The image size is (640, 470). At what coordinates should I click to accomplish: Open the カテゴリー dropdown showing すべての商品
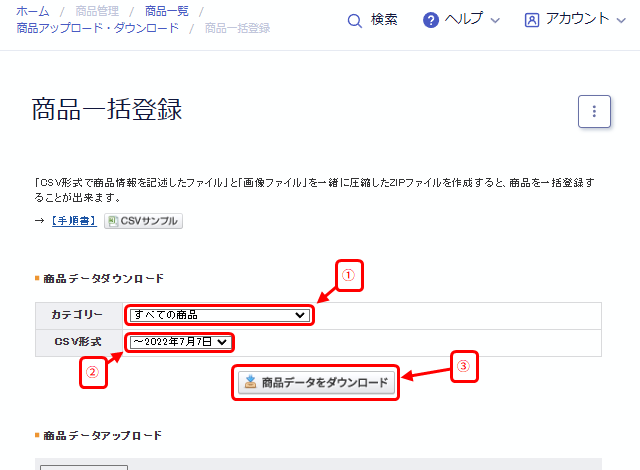pyautogui.click(x=218, y=315)
